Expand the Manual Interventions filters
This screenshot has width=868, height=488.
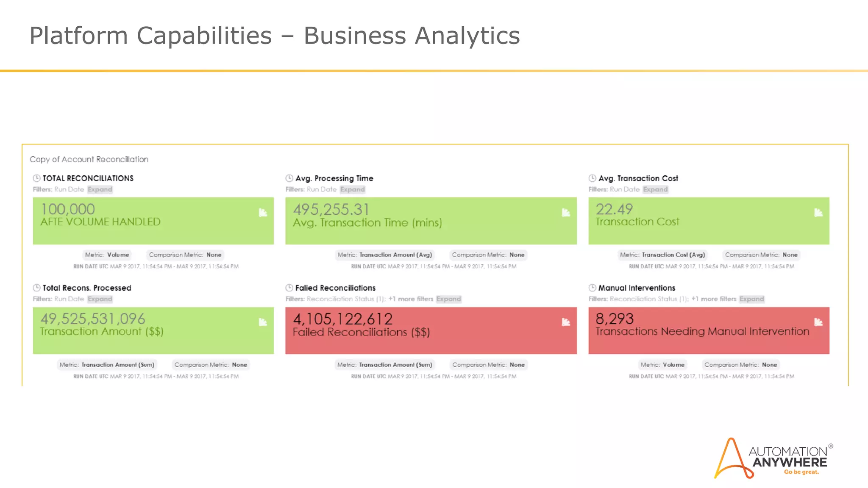(752, 299)
